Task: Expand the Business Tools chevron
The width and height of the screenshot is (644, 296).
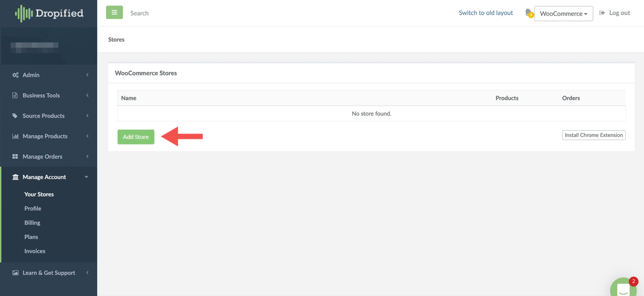Action: coord(87,95)
